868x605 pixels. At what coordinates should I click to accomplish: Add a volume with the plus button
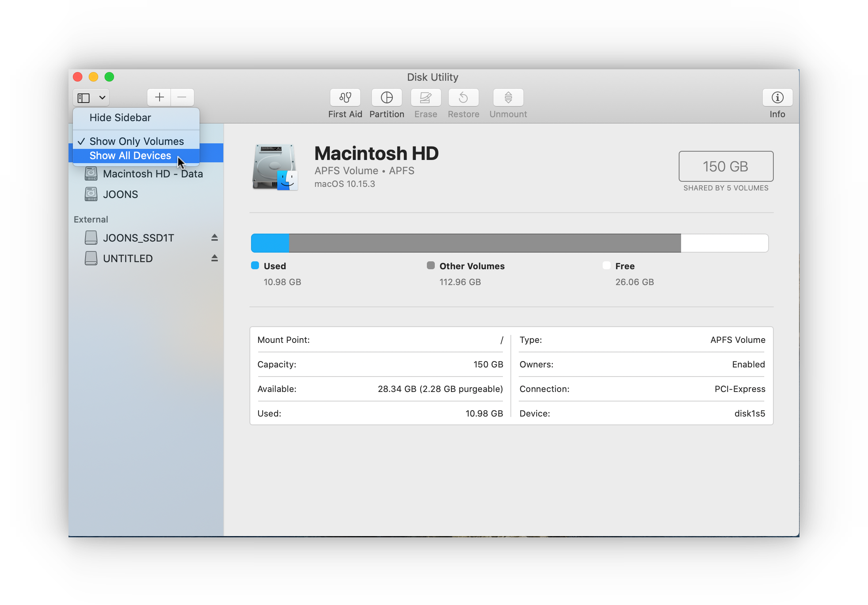pos(159,97)
